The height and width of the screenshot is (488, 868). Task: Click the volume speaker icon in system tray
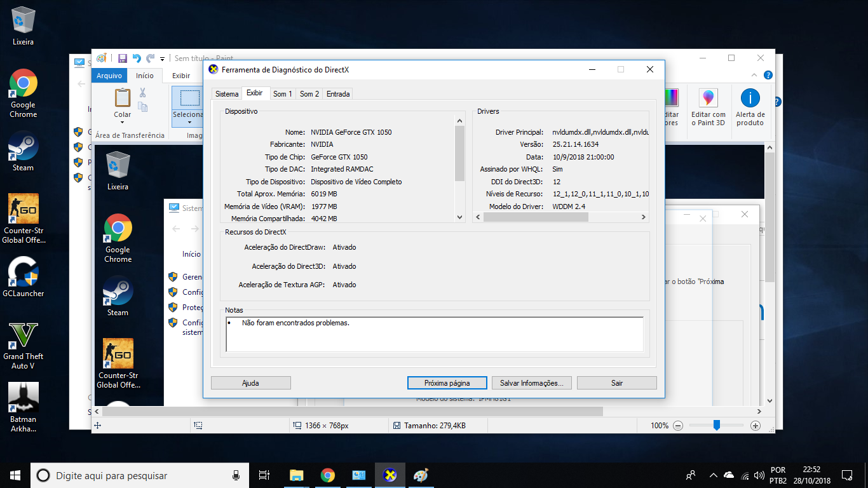759,475
